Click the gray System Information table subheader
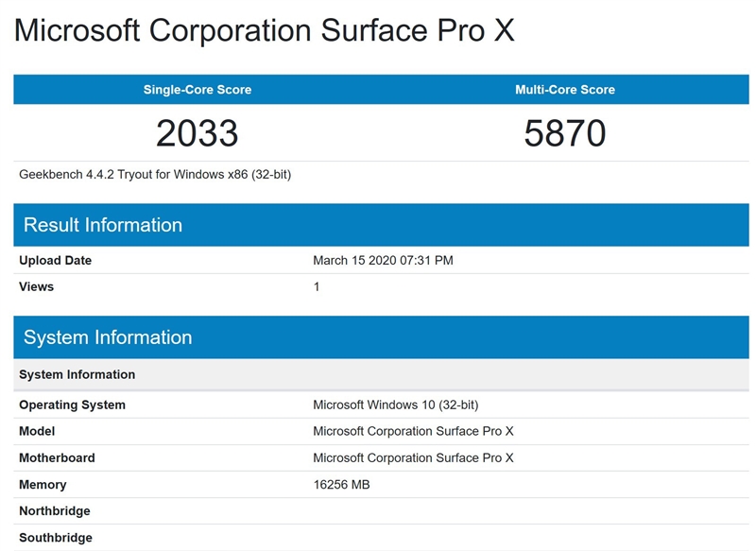 [77, 374]
